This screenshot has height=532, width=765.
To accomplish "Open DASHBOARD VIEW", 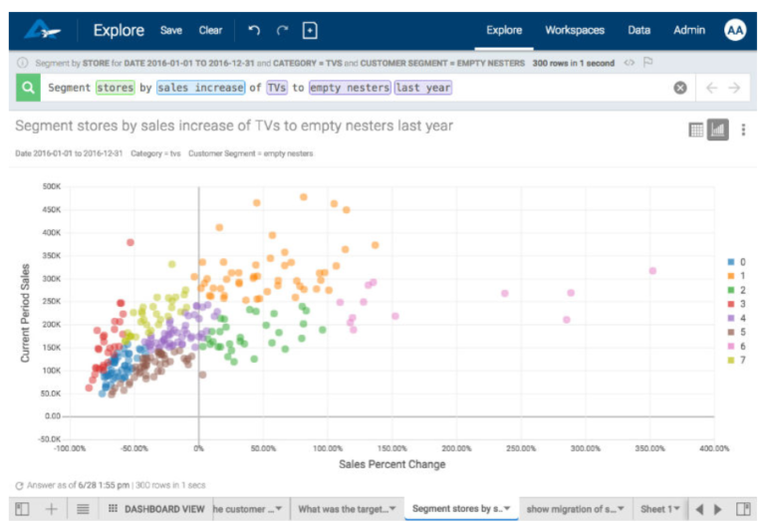I will [x=156, y=509].
